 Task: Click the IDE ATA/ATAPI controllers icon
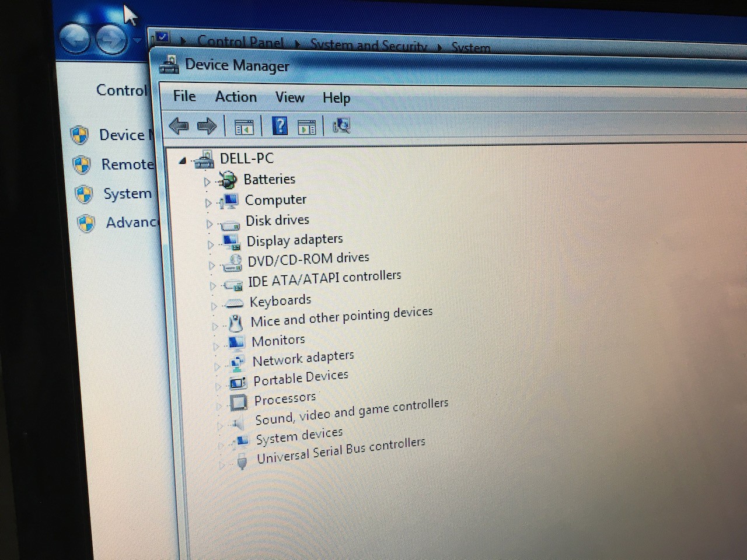pos(233,285)
